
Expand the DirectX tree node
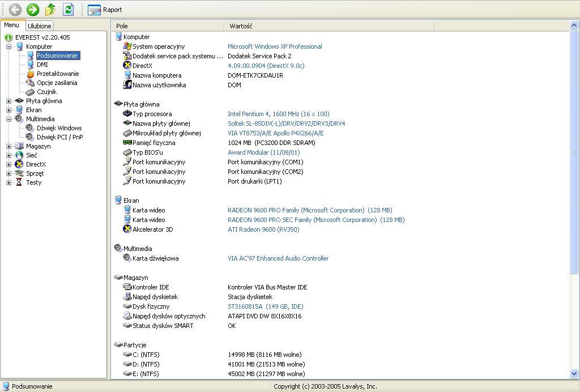point(9,165)
